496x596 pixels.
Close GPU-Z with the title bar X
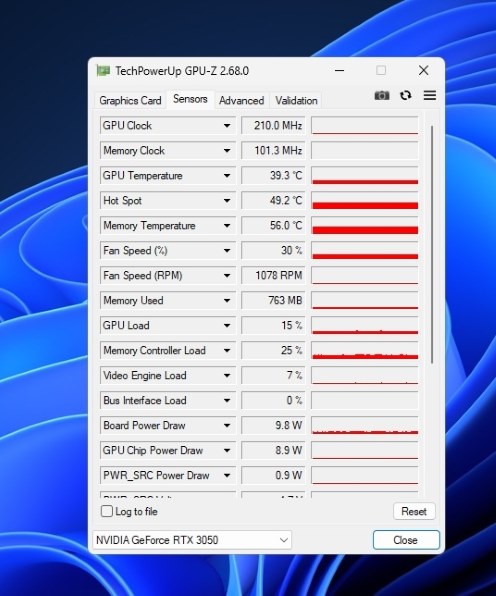pyautogui.click(x=423, y=71)
